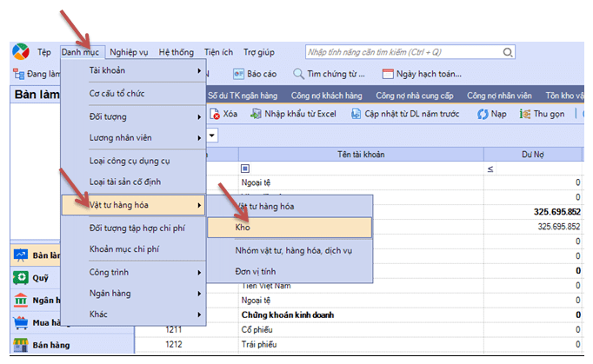Expand the Đối tượng submenu arrow
This screenshot has height=364, width=593.
coord(199,116)
